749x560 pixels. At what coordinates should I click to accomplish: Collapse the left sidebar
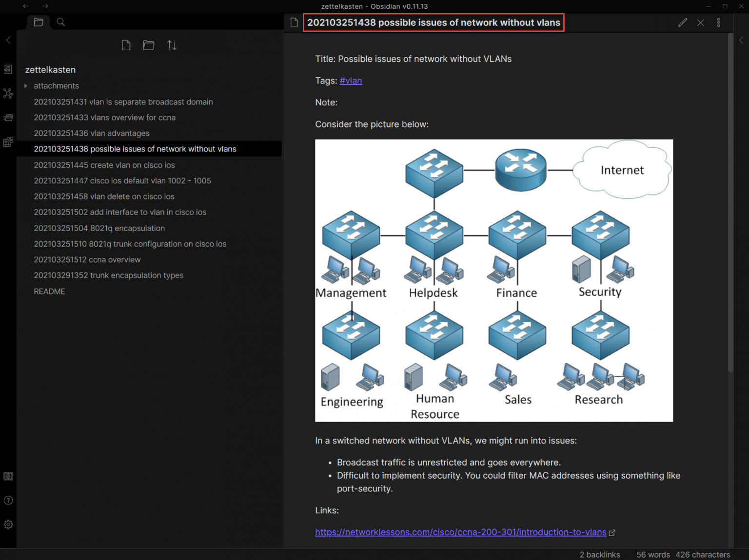coord(8,40)
